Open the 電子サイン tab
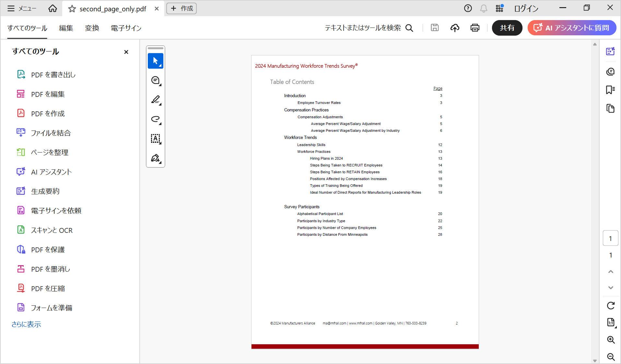The height and width of the screenshot is (364, 621). [x=126, y=28]
